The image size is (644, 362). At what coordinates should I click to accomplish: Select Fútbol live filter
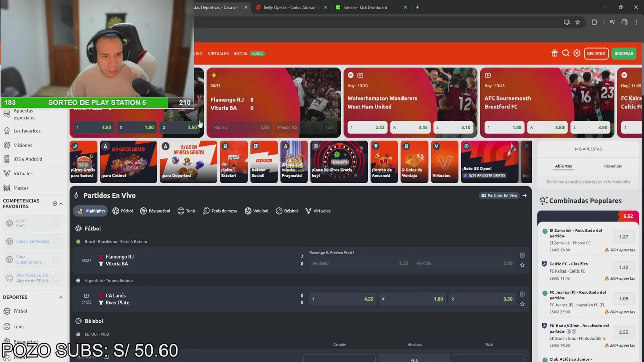pyautogui.click(x=123, y=211)
